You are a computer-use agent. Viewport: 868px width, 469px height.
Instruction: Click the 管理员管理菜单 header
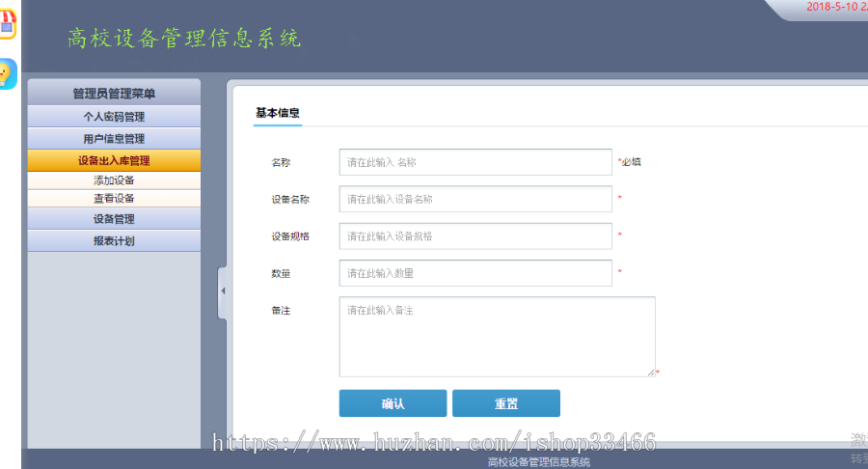pyautogui.click(x=114, y=93)
